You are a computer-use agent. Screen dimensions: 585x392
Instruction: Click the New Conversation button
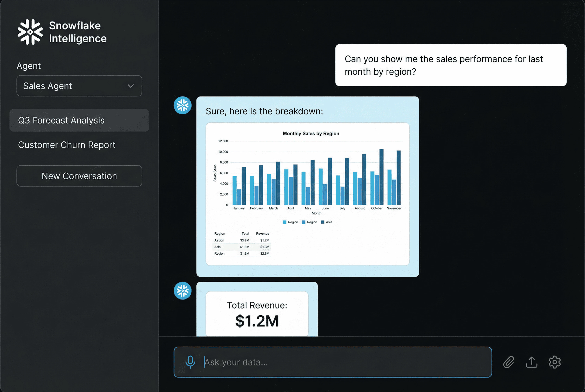pos(79,176)
